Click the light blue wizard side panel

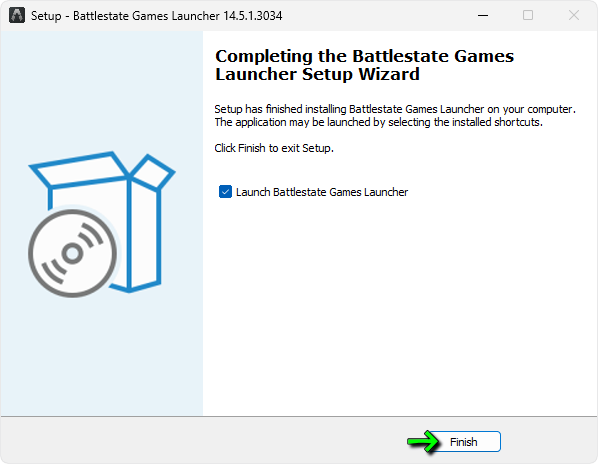click(101, 223)
